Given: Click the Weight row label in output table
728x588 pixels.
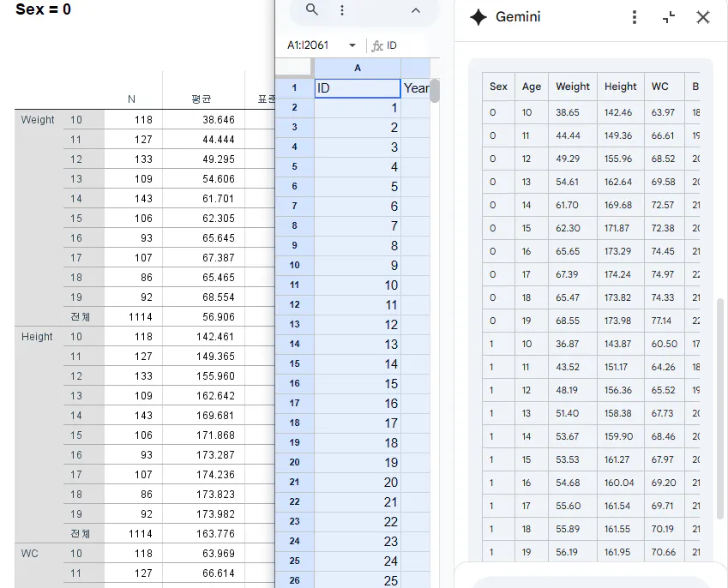Looking at the screenshot, I should click(38, 120).
